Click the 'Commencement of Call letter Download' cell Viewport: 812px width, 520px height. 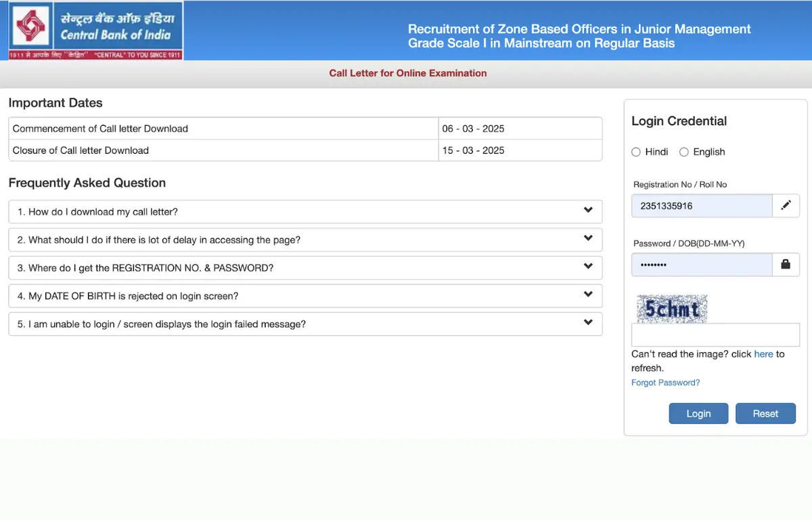[x=223, y=129]
